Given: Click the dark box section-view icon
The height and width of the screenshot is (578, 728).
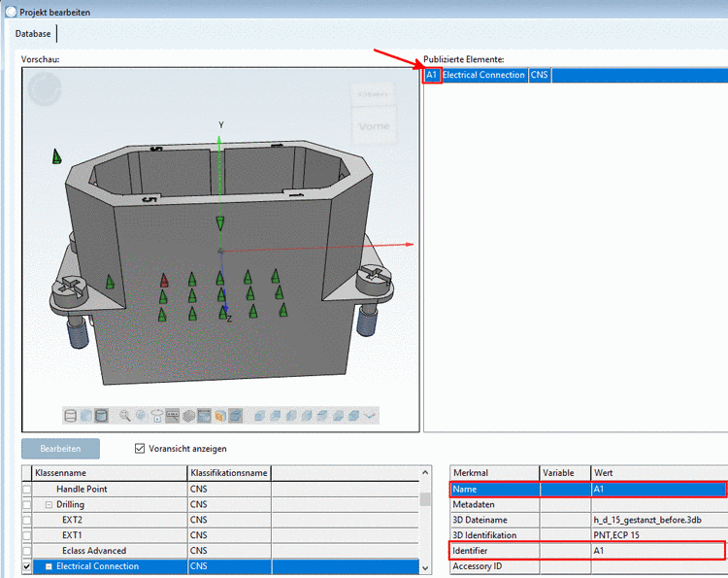Looking at the screenshot, I should (x=204, y=416).
